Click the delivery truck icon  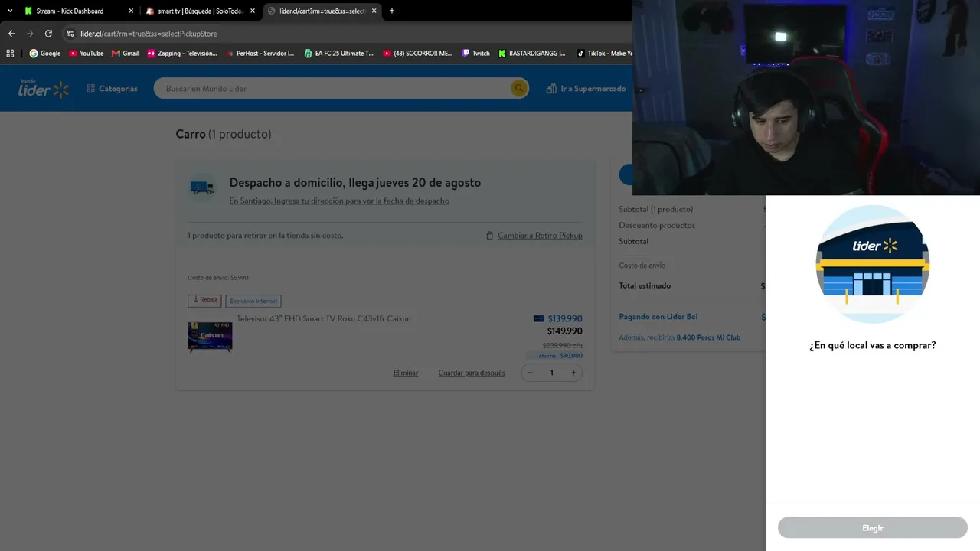[x=202, y=187]
